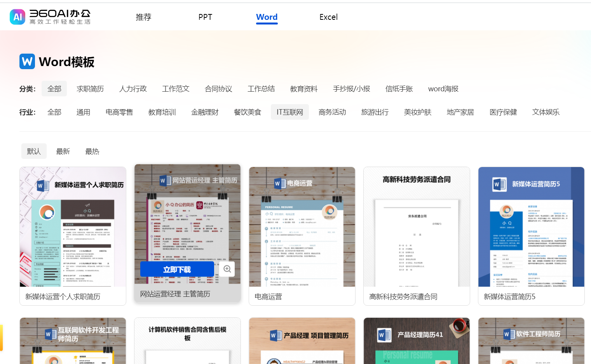
Task: Click the 360AI办公 logo icon
Action: tap(17, 17)
